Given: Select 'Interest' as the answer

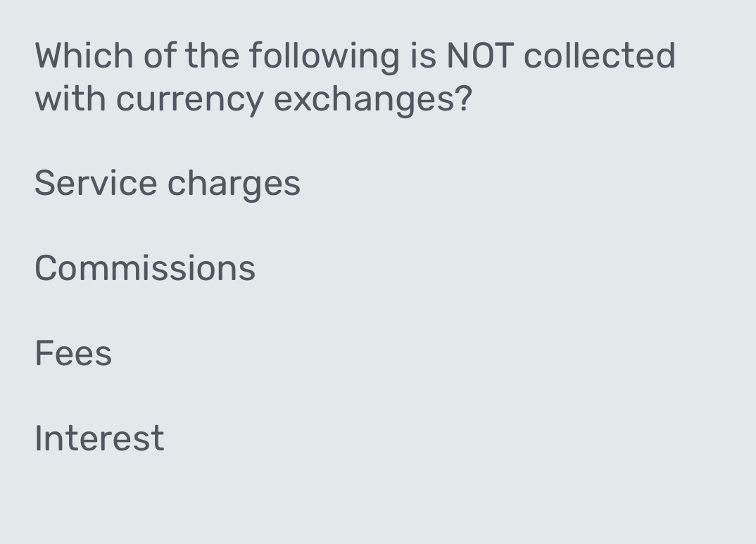Looking at the screenshot, I should [99, 438].
